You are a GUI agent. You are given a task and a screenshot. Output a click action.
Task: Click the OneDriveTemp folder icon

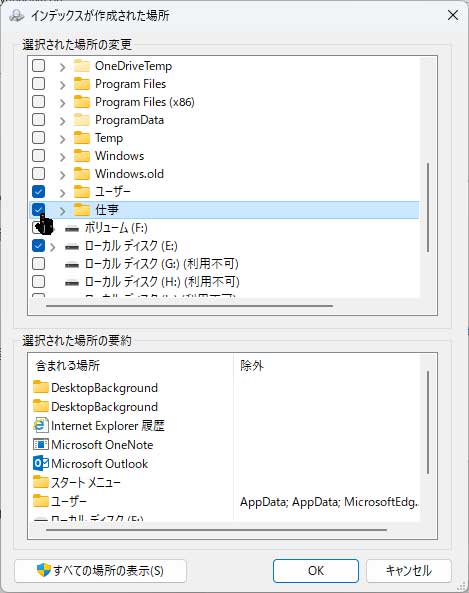pyautogui.click(x=82, y=66)
